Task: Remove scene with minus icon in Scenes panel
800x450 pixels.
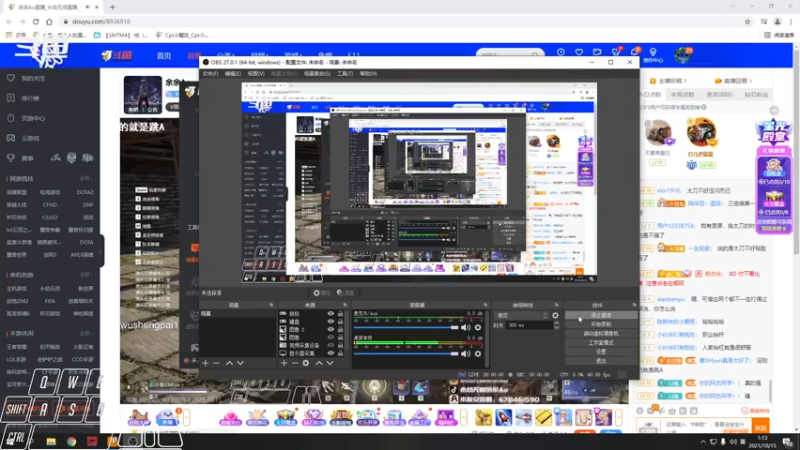Action: 216,363
